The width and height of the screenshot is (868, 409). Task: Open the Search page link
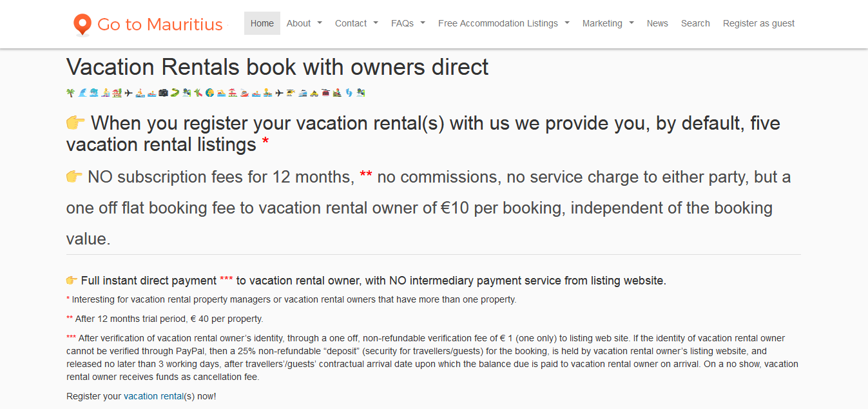click(695, 23)
